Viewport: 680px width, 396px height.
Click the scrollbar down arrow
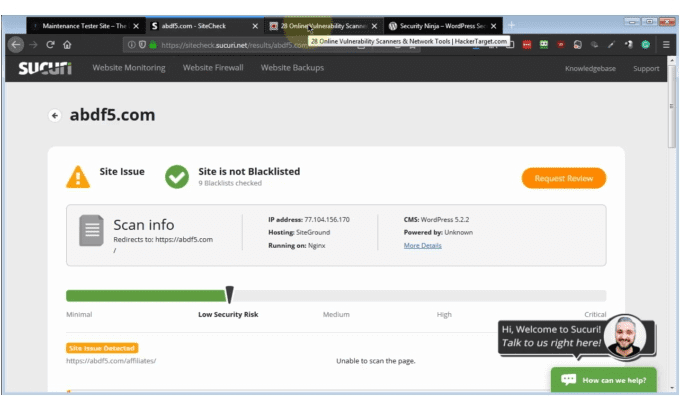(x=672, y=388)
